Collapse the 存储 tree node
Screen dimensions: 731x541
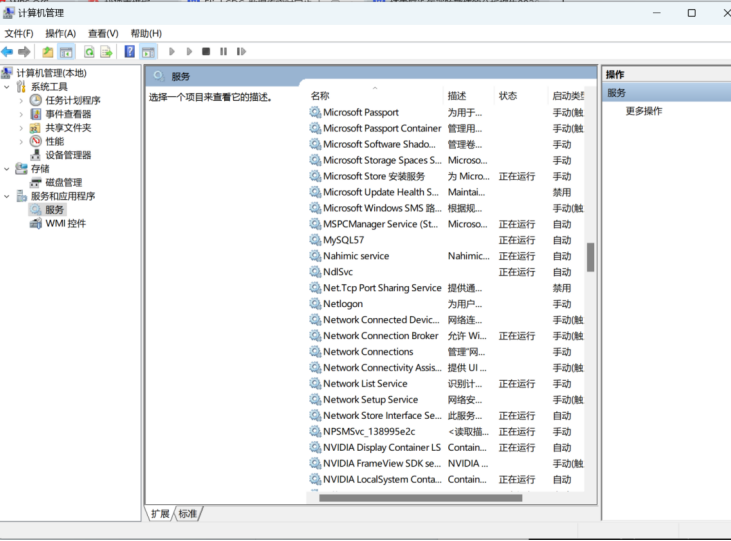tap(7, 169)
